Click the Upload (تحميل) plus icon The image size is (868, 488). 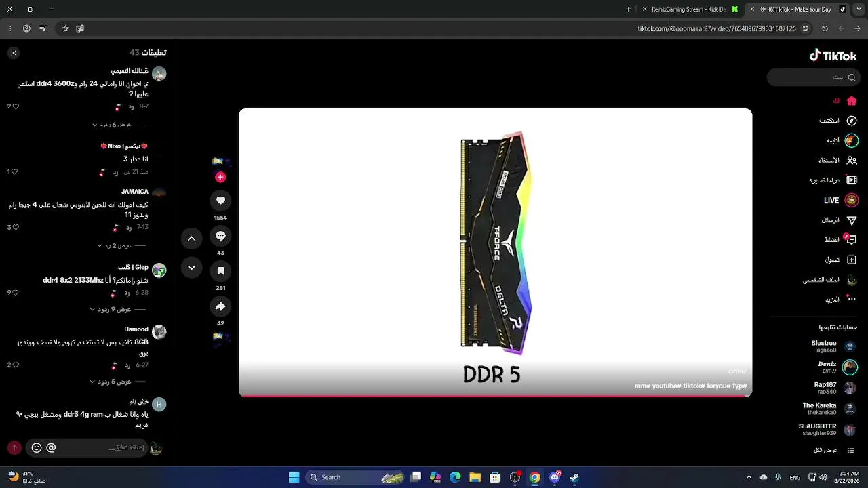pyautogui.click(x=852, y=260)
